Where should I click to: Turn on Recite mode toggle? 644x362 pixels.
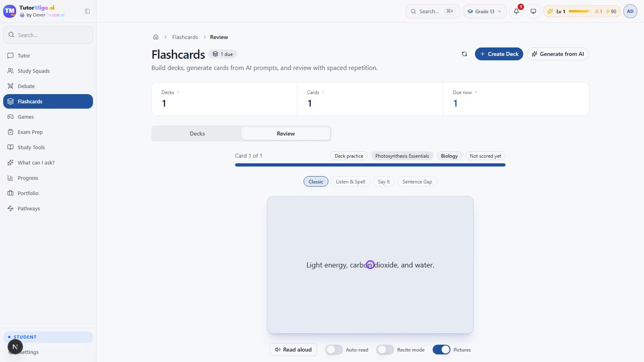point(385,350)
